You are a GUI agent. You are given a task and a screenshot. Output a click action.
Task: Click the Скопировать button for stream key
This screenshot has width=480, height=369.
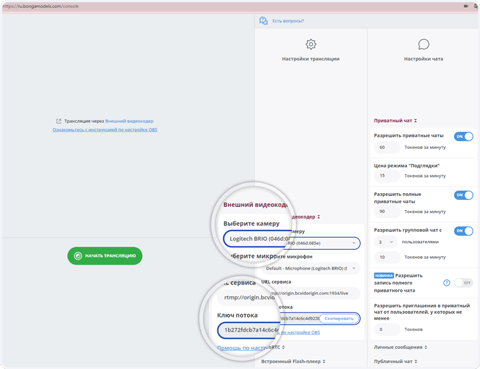click(339, 319)
